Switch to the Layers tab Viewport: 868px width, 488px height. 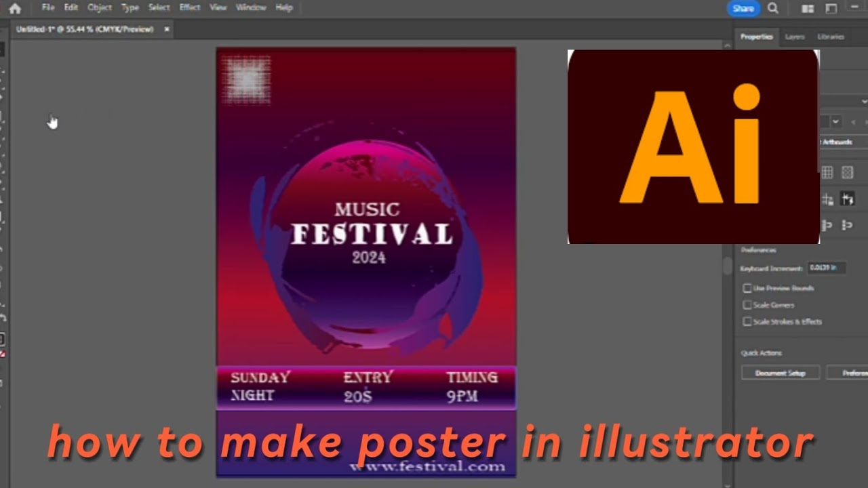tap(795, 37)
